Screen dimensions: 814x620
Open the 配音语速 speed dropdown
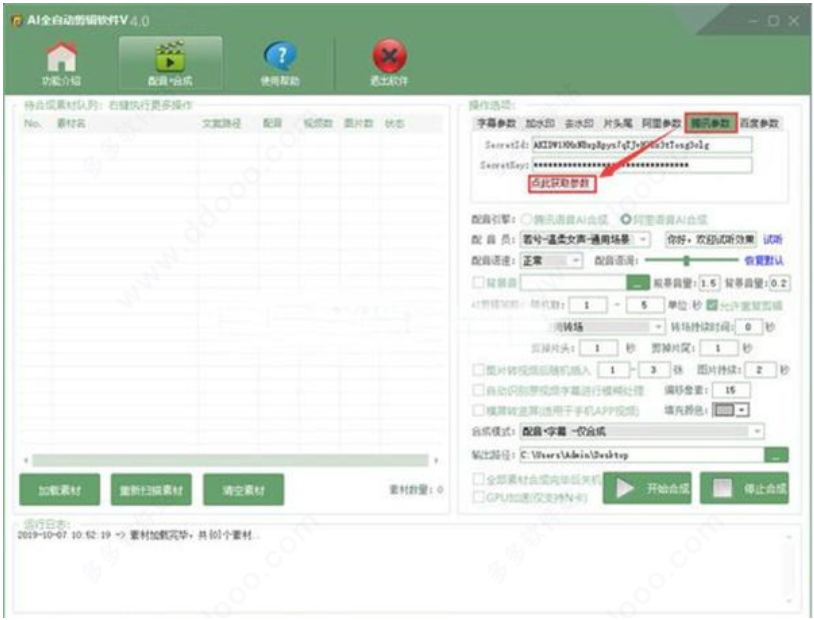(551, 260)
